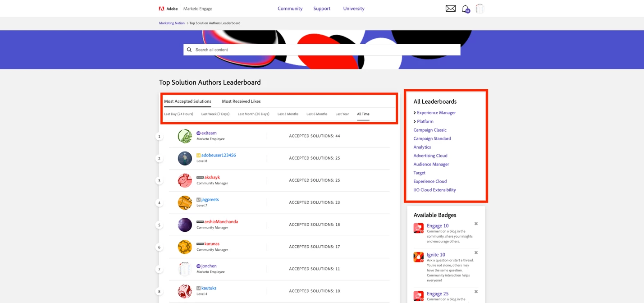Dismiss the Engage 25 badge
Screen dimensions: 644x303
476,292
